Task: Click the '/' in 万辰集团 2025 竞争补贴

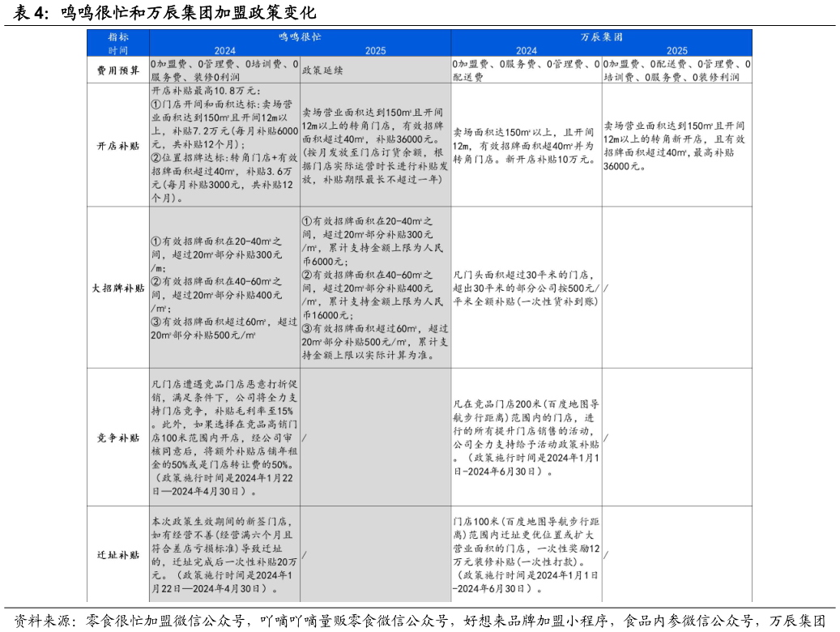Action: point(606,438)
